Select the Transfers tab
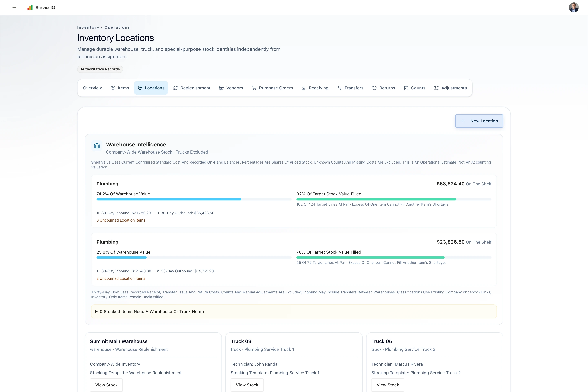Viewport: 588px width, 392px height. click(350, 88)
